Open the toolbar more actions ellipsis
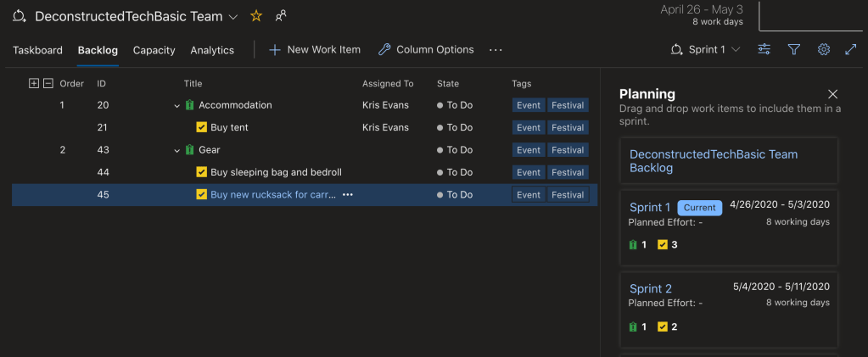The height and width of the screenshot is (357, 868). [496, 50]
